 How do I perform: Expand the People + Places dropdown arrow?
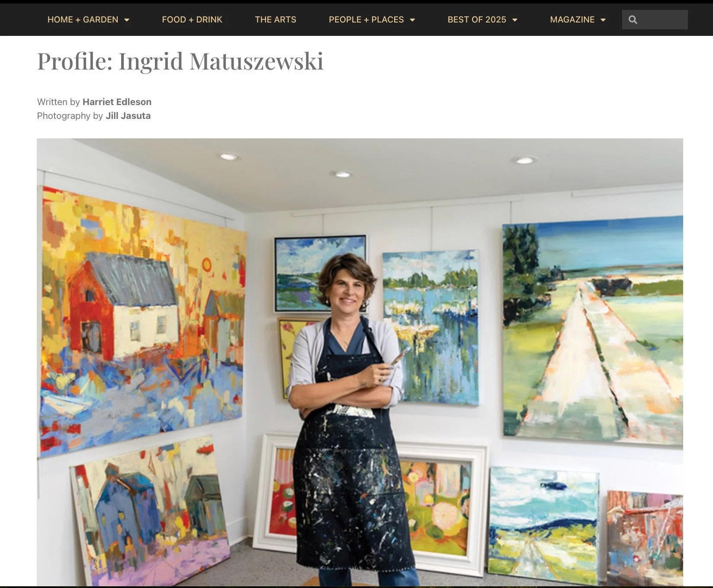click(x=412, y=20)
